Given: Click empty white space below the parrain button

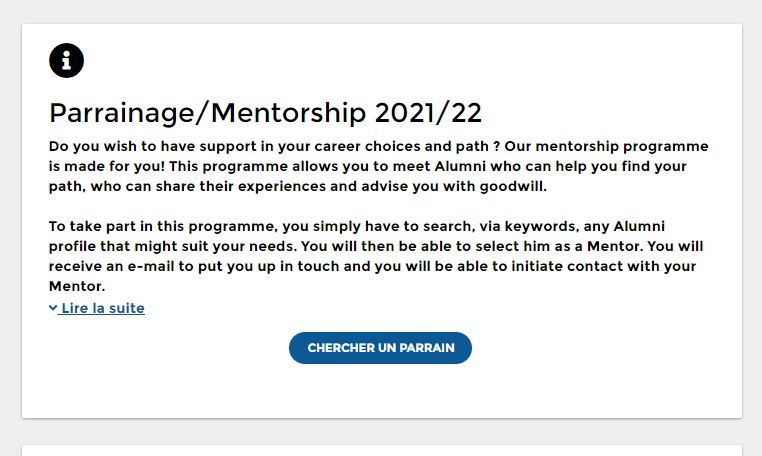Looking at the screenshot, I should (381, 391).
